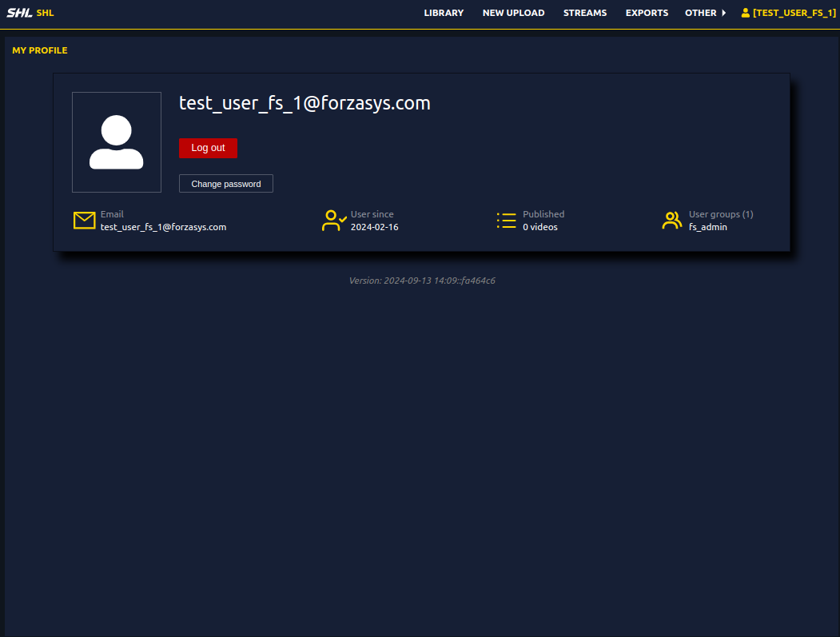Click the User groups people icon
Viewport: 840px width, 637px height.
[x=672, y=220]
